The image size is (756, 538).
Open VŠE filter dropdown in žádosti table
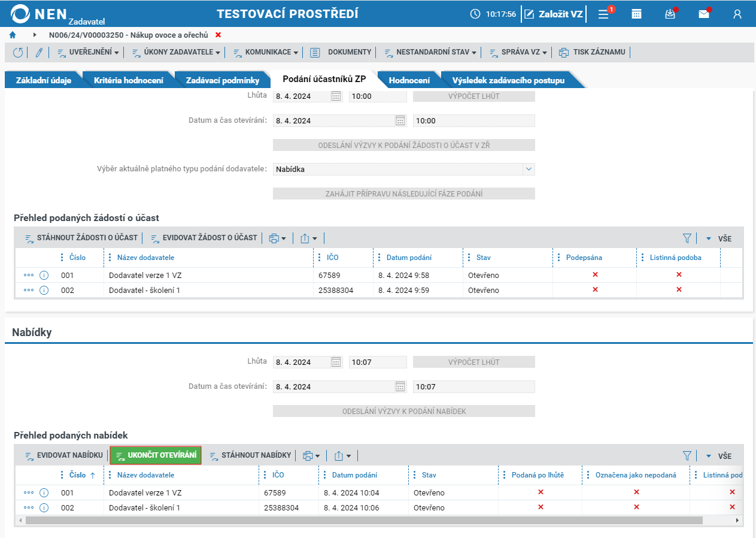click(718, 238)
